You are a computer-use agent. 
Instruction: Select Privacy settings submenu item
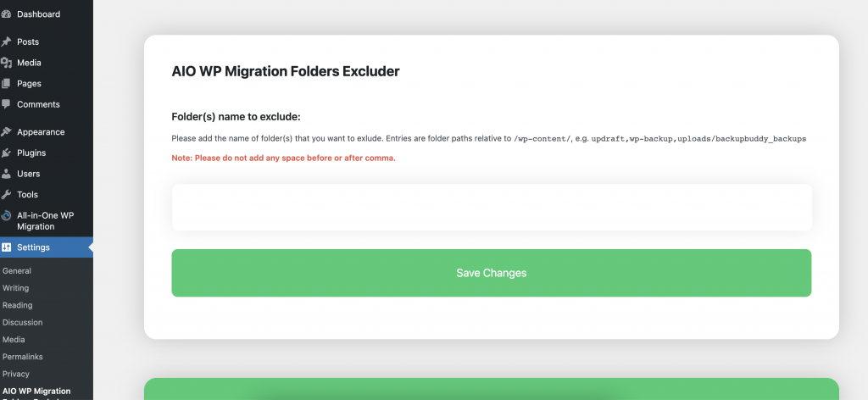pos(16,374)
